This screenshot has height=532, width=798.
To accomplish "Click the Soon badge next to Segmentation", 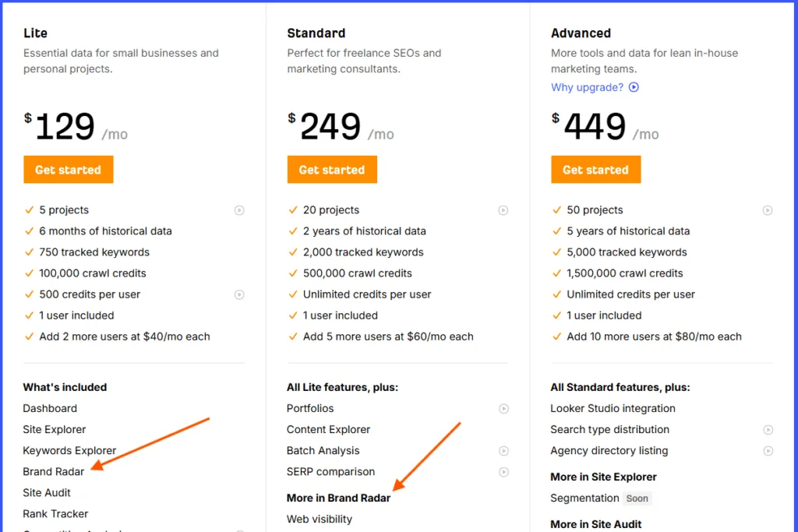I will [x=637, y=499].
